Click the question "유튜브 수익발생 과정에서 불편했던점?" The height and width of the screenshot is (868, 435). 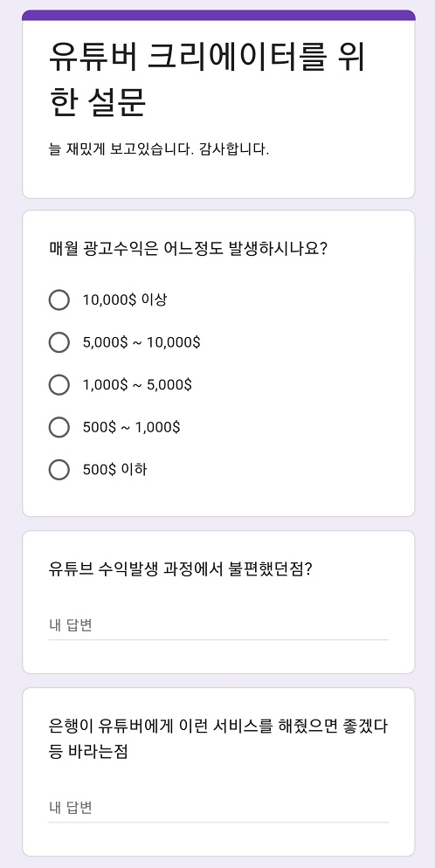181,568
